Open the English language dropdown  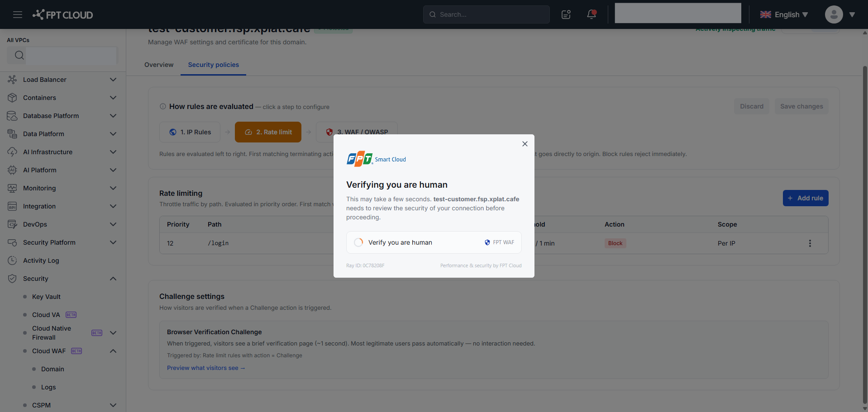pyautogui.click(x=784, y=14)
